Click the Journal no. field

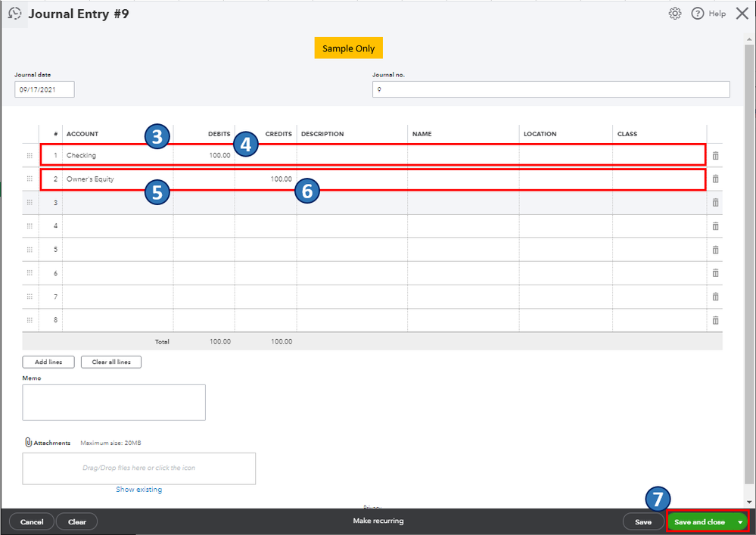coord(551,89)
